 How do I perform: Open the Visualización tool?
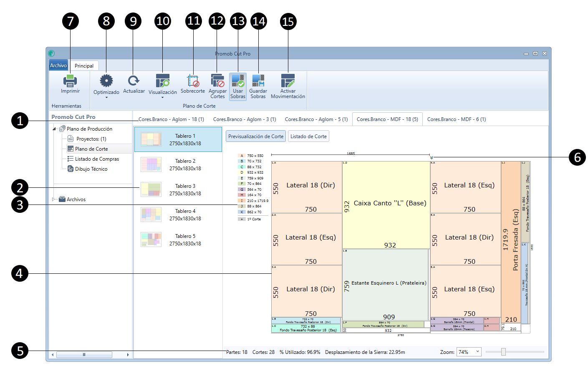pyautogui.click(x=163, y=81)
